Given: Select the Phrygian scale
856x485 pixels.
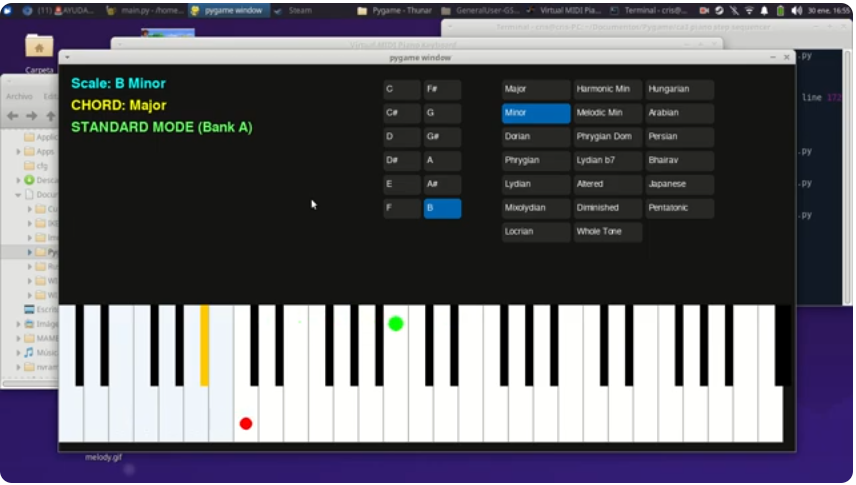Looking at the screenshot, I should (x=536, y=161).
